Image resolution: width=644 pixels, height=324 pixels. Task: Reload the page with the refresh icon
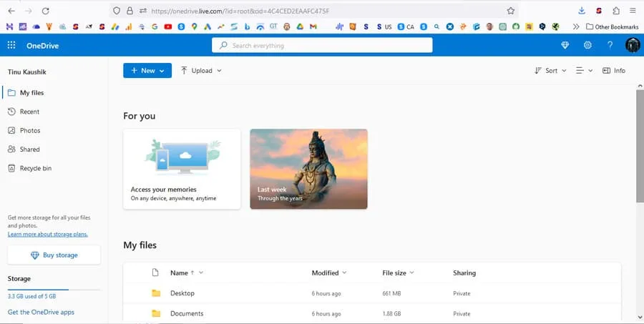[46, 11]
